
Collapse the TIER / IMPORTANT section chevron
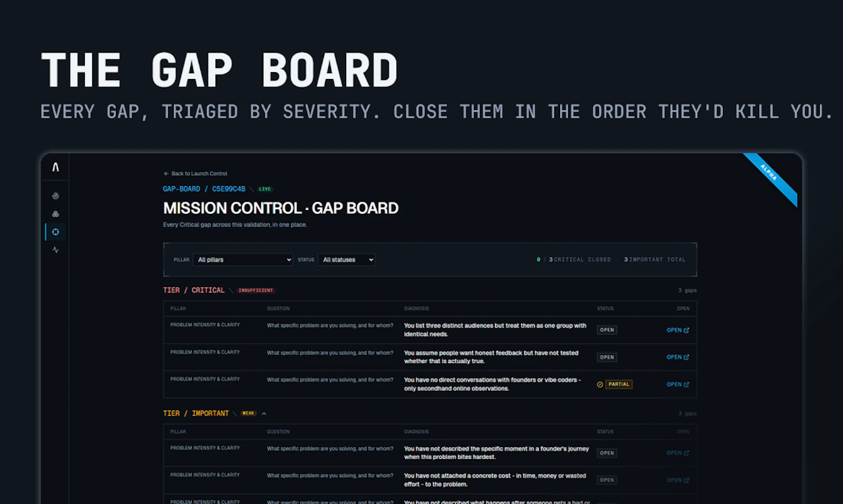[264, 413]
